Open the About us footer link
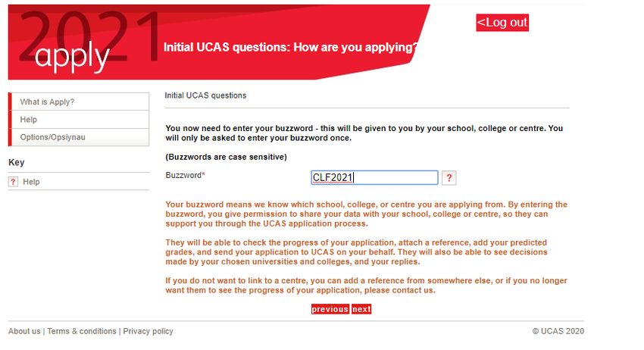This screenshot has width=644, height=350. tap(24, 331)
